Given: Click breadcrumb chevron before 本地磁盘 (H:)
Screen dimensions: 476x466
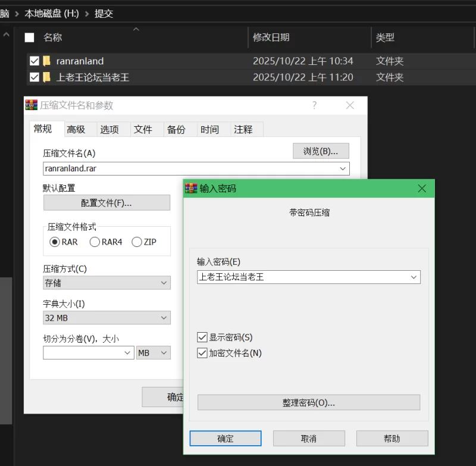Looking at the screenshot, I should click(x=17, y=14).
